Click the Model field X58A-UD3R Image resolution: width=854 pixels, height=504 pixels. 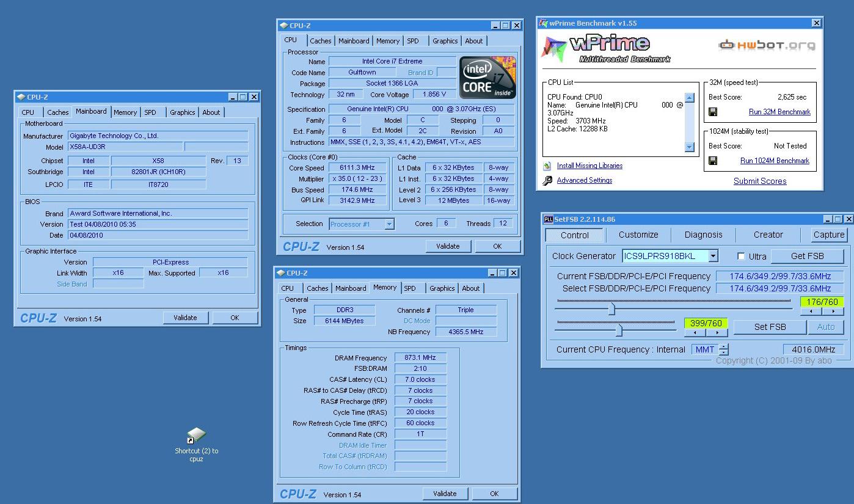[125, 147]
